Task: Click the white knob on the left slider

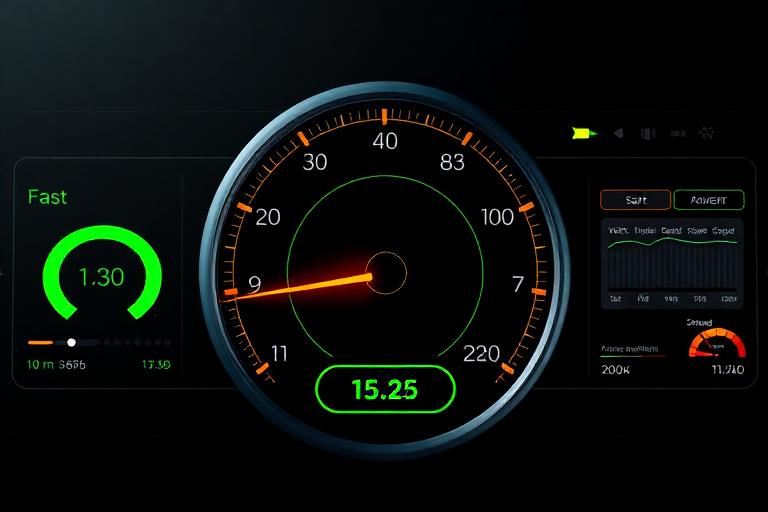Action: tap(72, 342)
